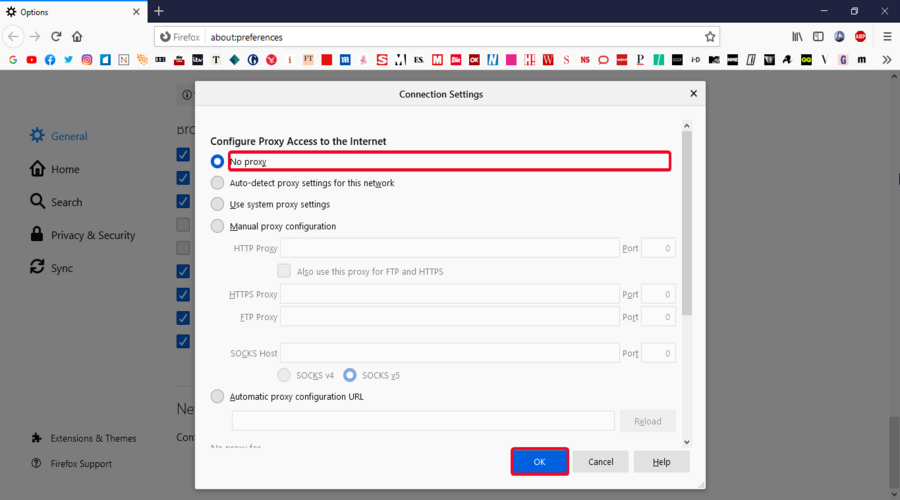Click the back navigation arrow
This screenshot has width=900, height=500.
(13, 37)
